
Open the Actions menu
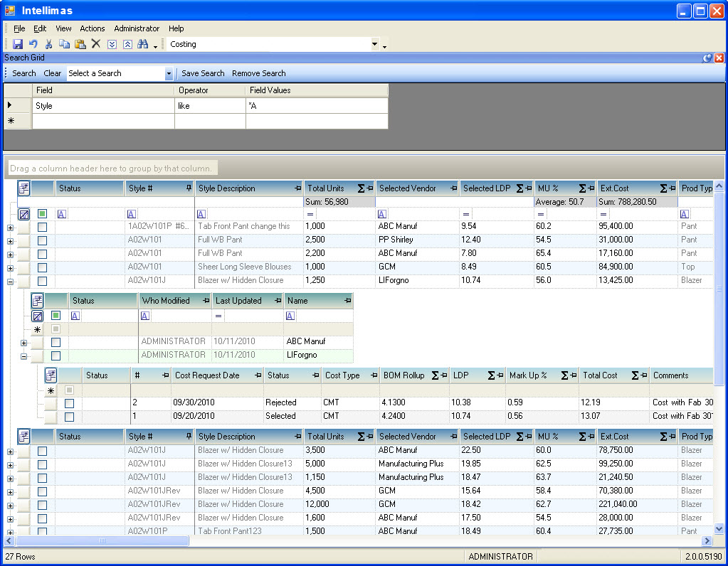click(92, 28)
